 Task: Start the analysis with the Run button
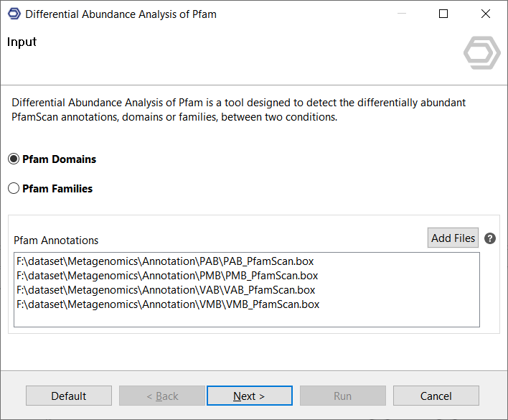click(x=342, y=396)
